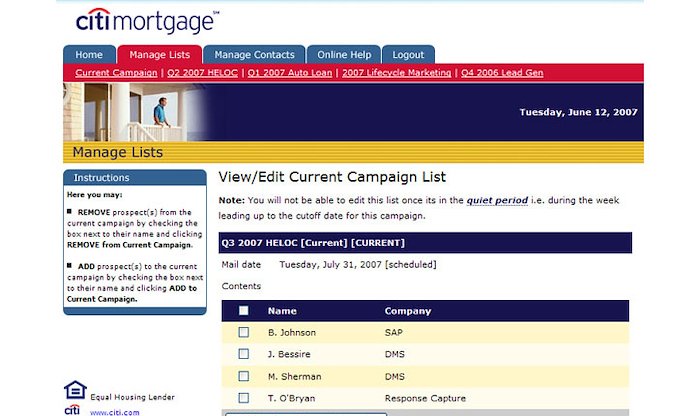Click the Contents label
Image resolution: width=700 pixels, height=416 pixels.
coord(241,286)
